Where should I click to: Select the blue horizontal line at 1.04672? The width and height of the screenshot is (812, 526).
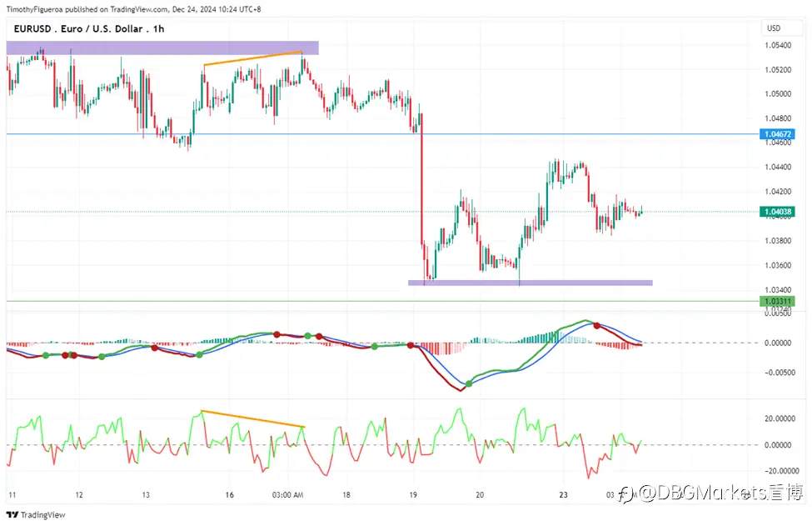point(382,133)
